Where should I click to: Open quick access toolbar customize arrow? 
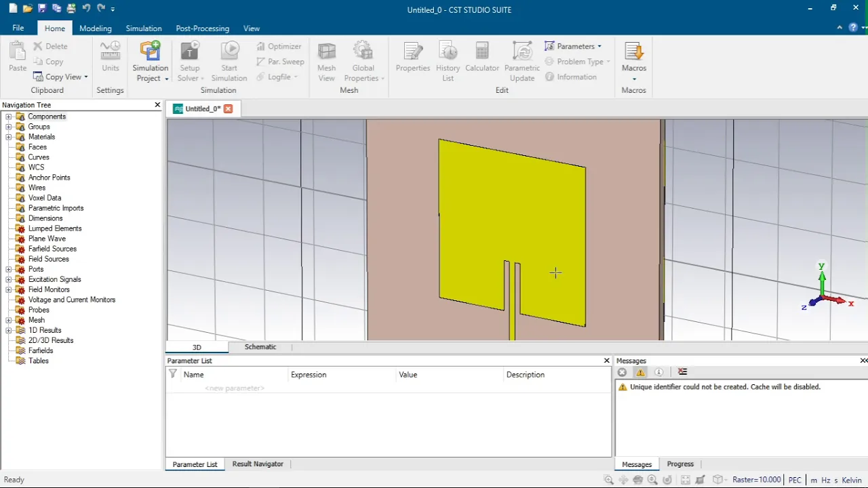pyautogui.click(x=113, y=9)
